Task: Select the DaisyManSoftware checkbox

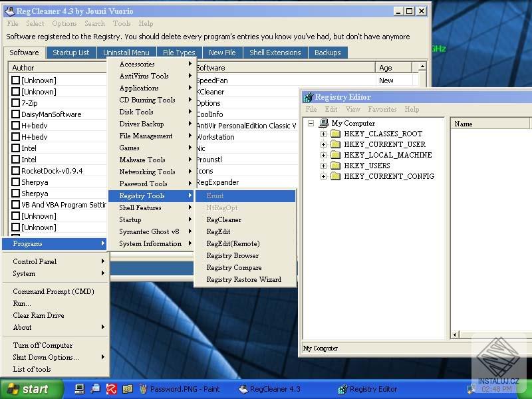Action: click(15, 114)
